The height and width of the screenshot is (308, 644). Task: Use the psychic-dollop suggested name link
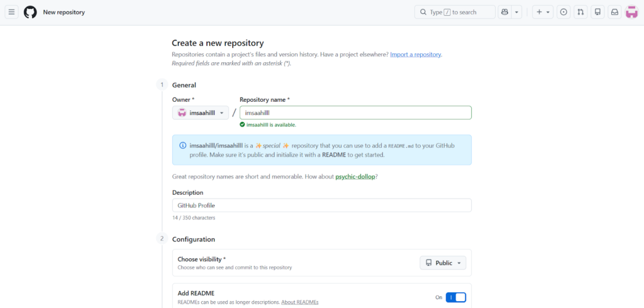355,177
